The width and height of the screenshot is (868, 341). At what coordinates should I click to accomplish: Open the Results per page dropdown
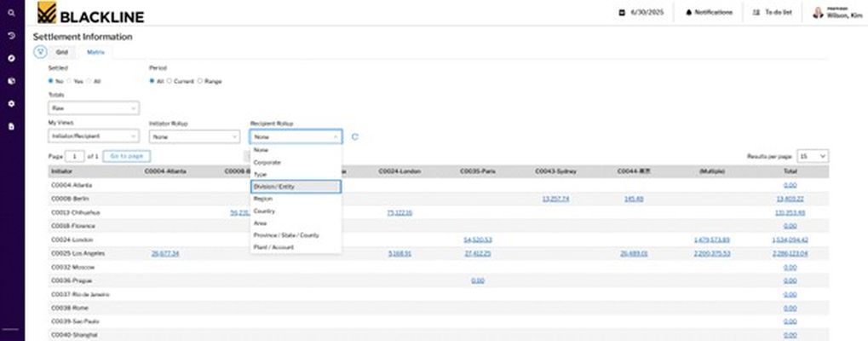coord(813,156)
